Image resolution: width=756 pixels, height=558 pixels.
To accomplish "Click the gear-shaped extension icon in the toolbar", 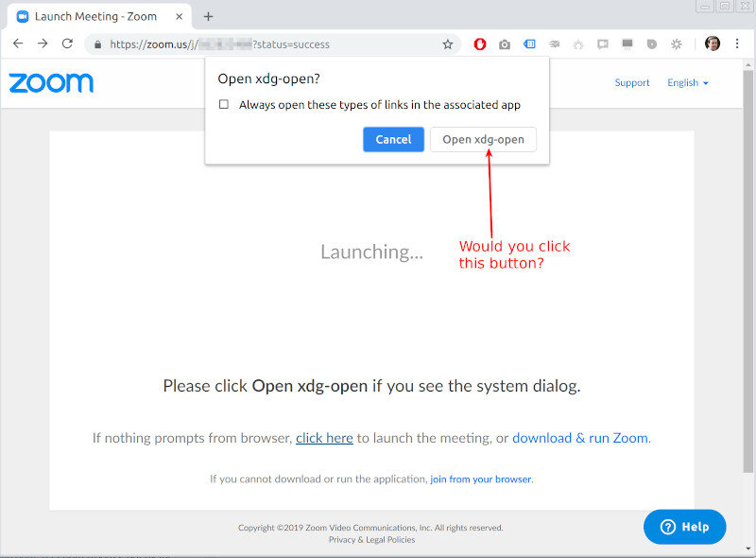I will click(x=677, y=44).
